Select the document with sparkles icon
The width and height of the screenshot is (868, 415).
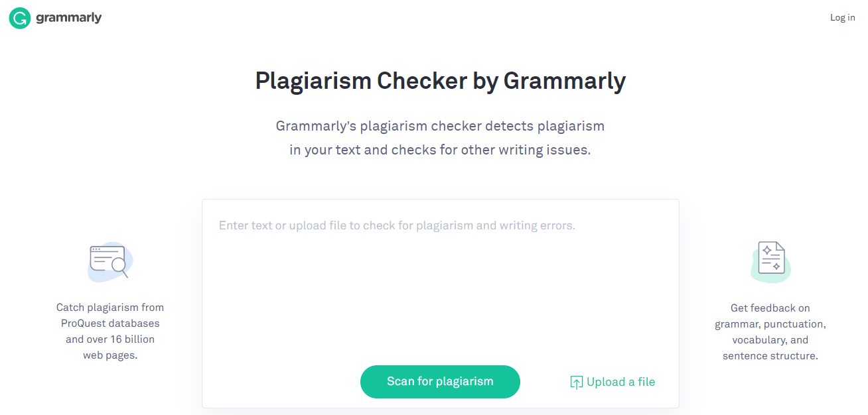[x=770, y=262]
